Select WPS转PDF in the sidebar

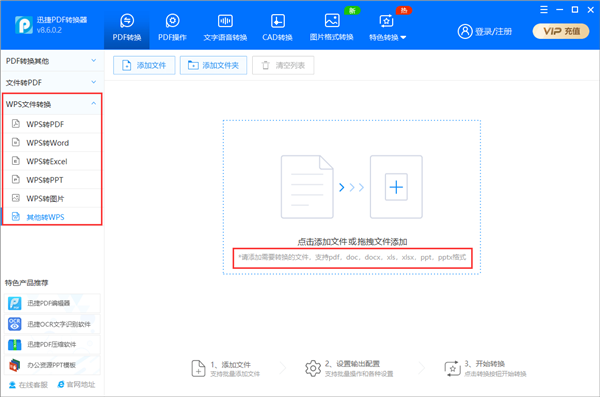(x=52, y=124)
